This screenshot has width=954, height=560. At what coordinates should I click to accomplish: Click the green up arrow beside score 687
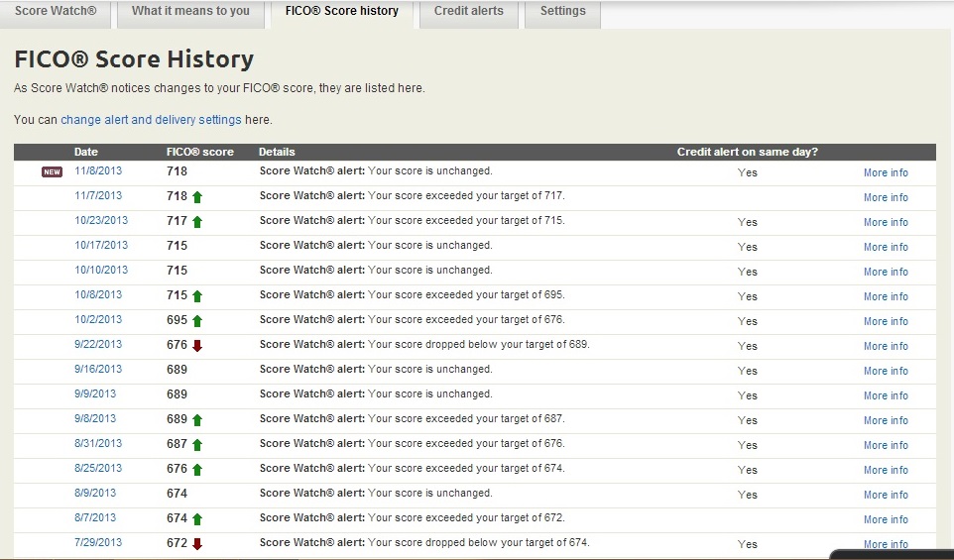coord(197,444)
